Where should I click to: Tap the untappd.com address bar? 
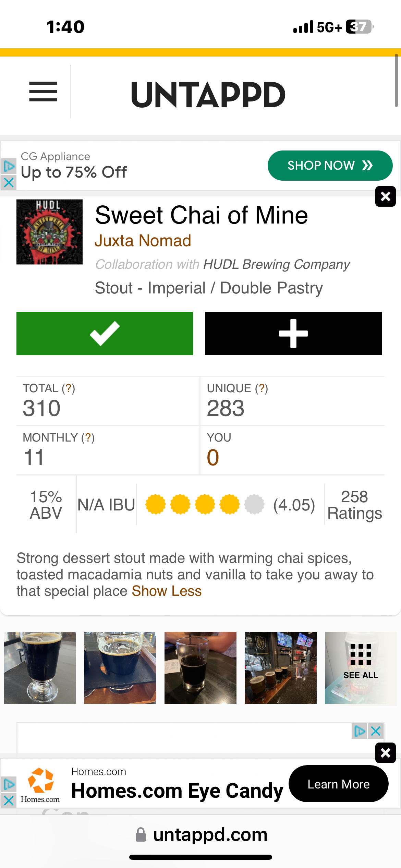click(210, 835)
